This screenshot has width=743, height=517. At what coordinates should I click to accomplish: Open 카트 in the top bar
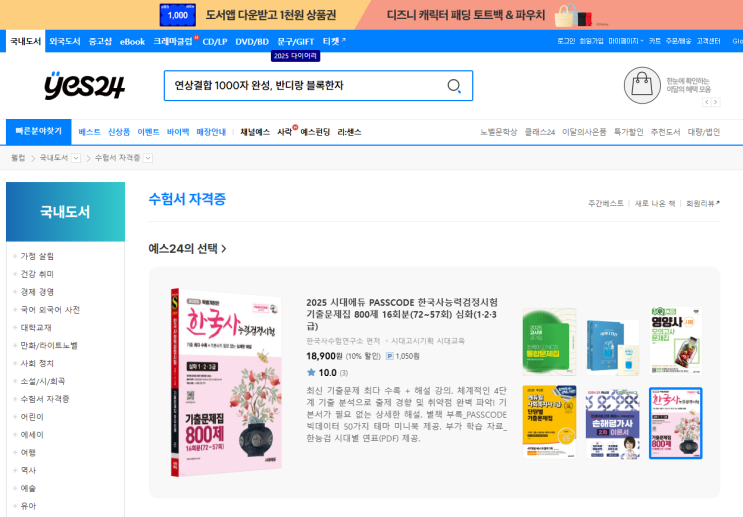(655, 41)
